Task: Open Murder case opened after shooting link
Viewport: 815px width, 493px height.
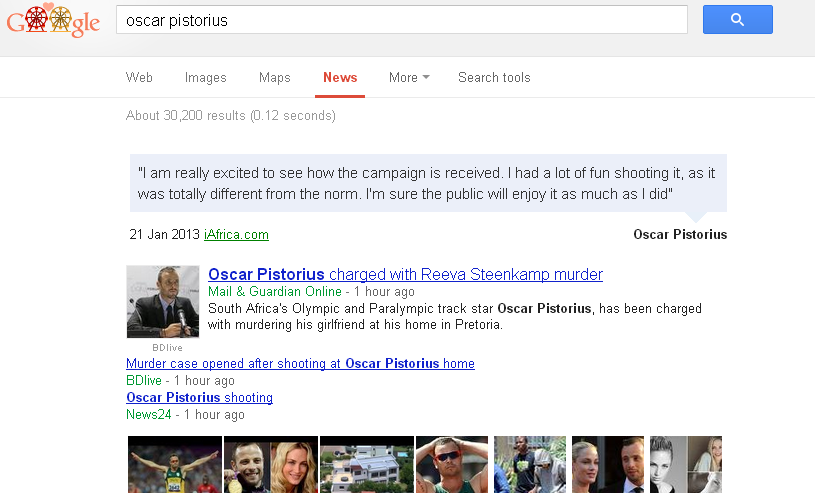Action: click(x=300, y=364)
